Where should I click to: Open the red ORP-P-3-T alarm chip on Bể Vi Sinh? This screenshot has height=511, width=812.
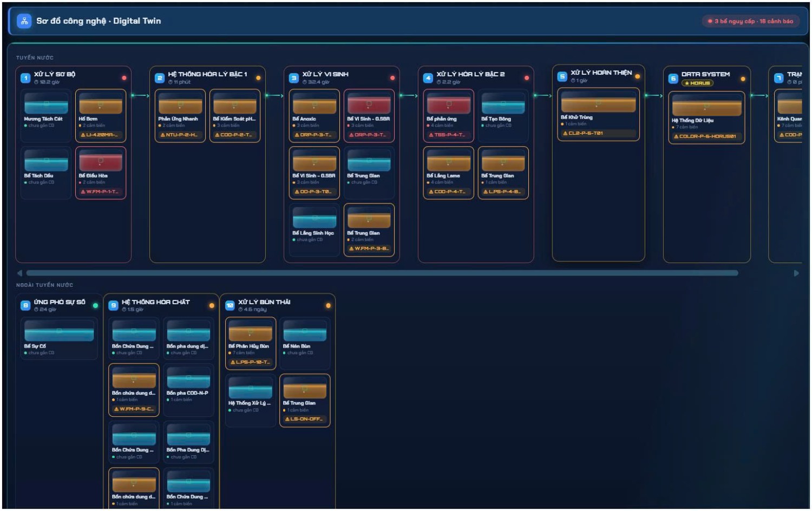(x=369, y=135)
